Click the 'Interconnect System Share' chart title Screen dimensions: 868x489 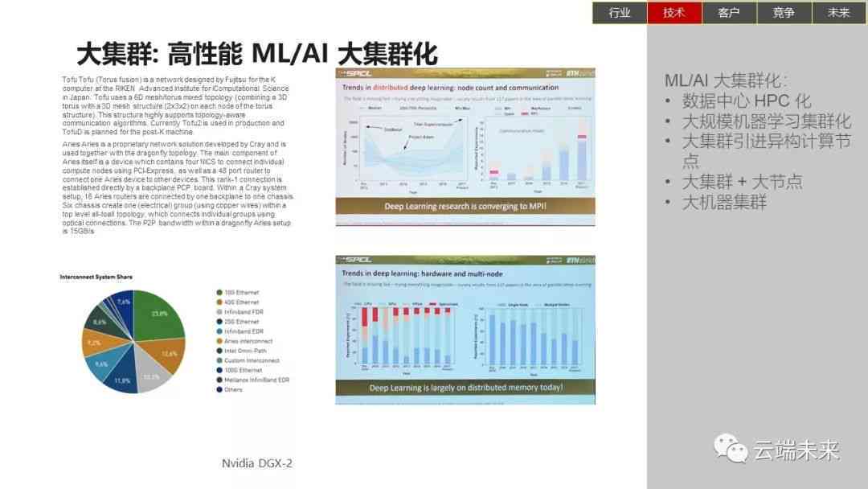click(96, 277)
